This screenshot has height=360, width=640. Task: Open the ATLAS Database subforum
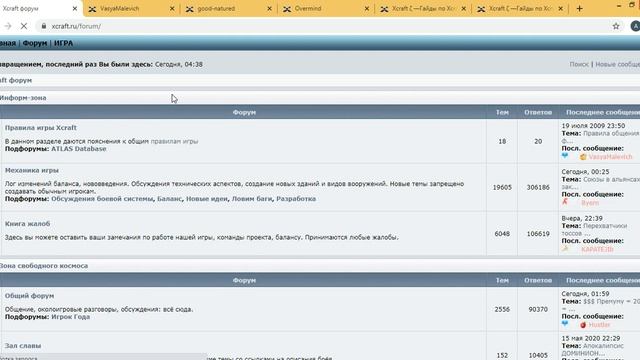click(79, 149)
